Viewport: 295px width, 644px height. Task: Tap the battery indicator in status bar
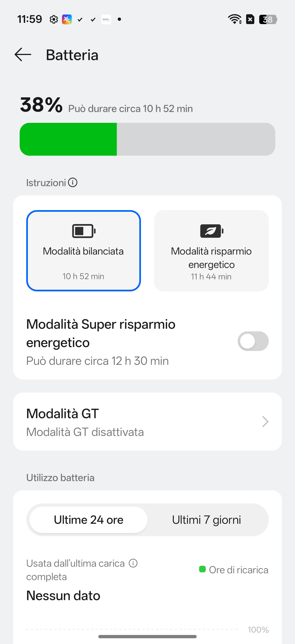[268, 19]
